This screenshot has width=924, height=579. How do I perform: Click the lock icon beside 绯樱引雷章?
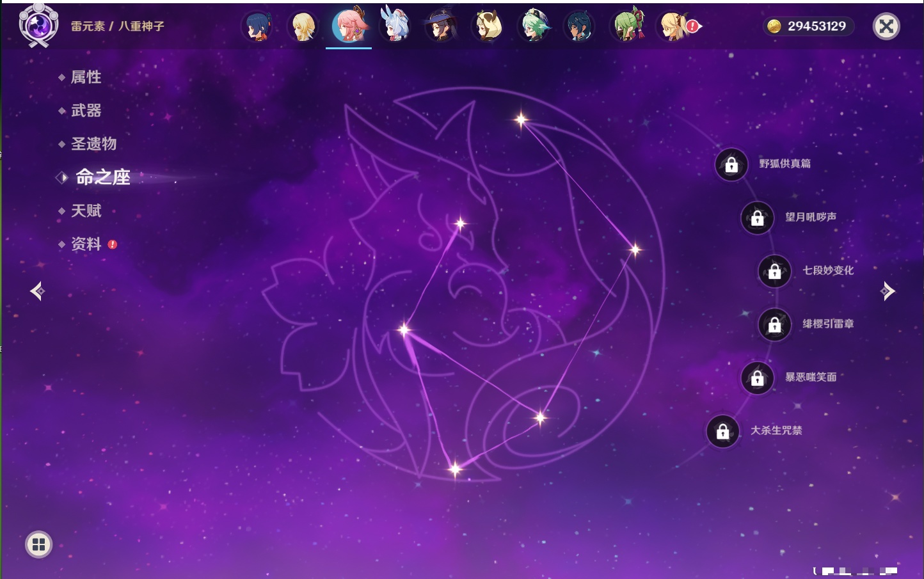[x=775, y=325]
